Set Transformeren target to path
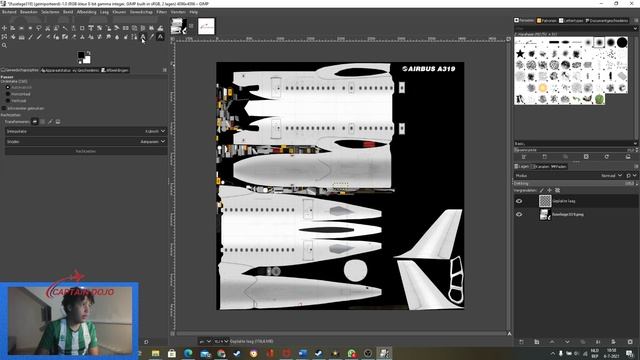The width and height of the screenshot is (640, 360). 50,122
